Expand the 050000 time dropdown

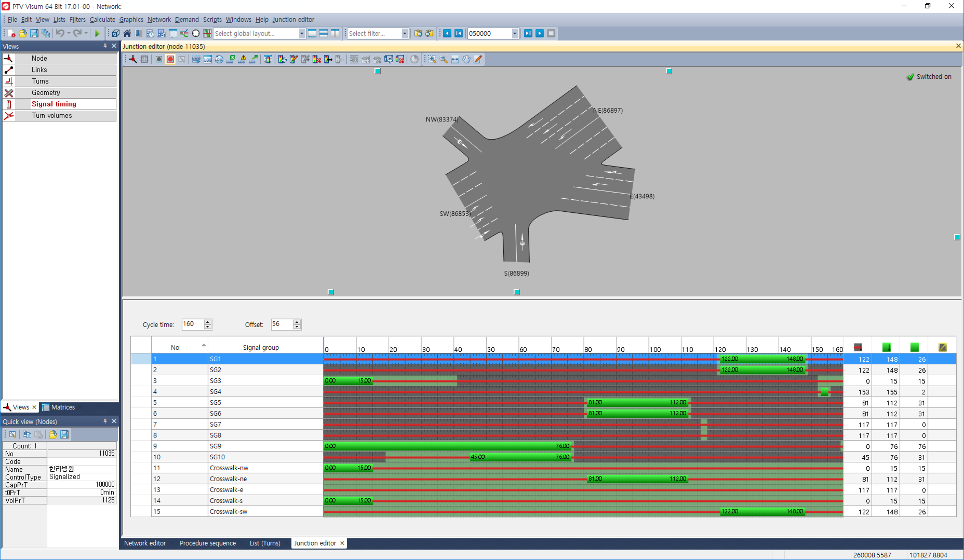click(515, 34)
